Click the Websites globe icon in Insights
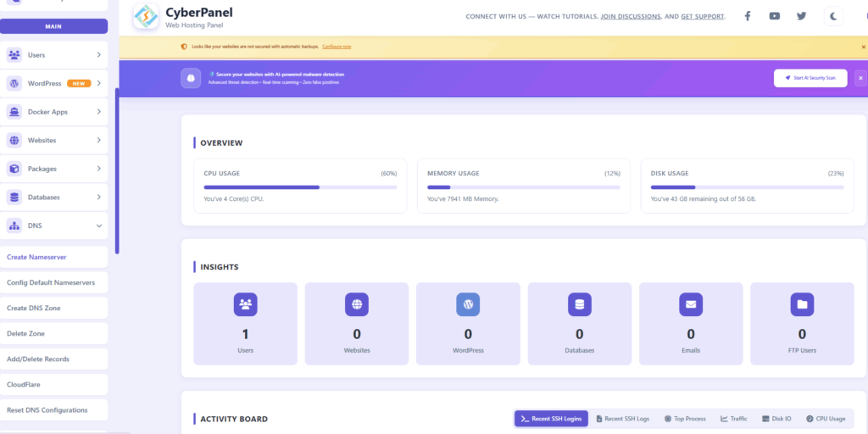Image resolution: width=868 pixels, height=434 pixels. pyautogui.click(x=357, y=304)
